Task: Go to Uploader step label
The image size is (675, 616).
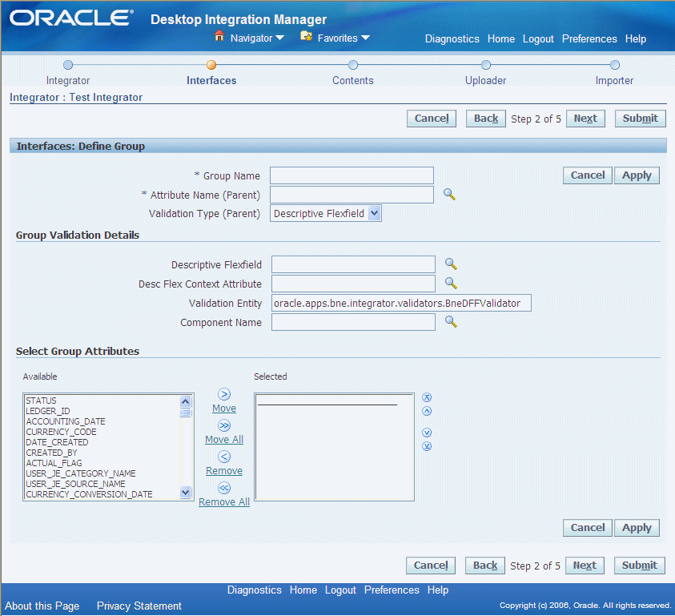Action: 485,81
